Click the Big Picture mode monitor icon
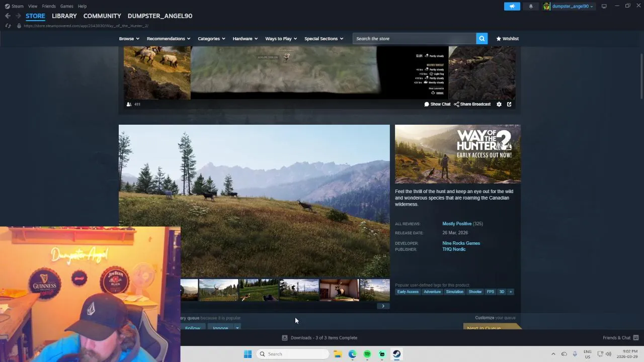This screenshot has width=644, height=362. tap(604, 6)
